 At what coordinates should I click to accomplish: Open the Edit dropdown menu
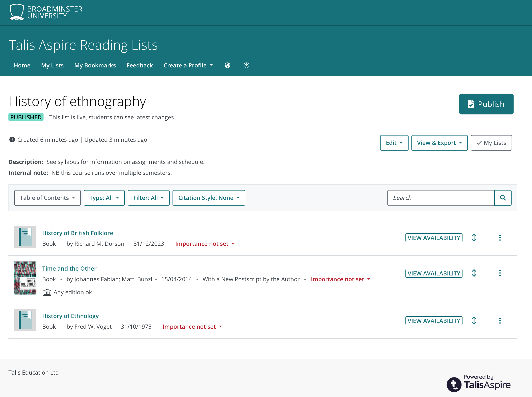394,143
